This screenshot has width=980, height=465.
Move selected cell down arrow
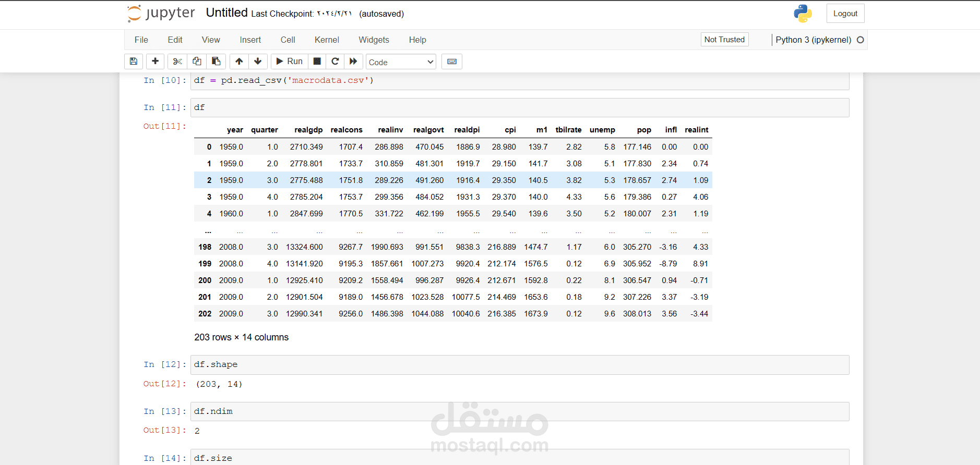(x=258, y=62)
